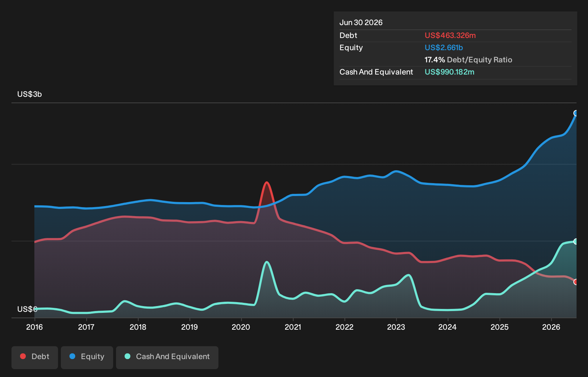This screenshot has width=588, height=377.
Task: Click the 2022 x-axis label
Action: point(344,327)
